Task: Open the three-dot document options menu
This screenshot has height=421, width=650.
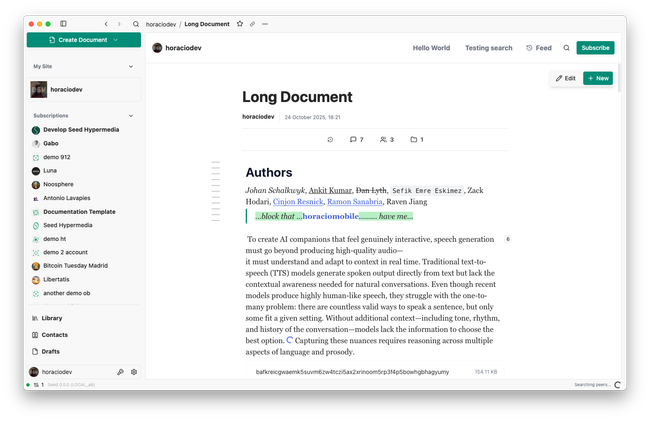Action: [x=265, y=23]
